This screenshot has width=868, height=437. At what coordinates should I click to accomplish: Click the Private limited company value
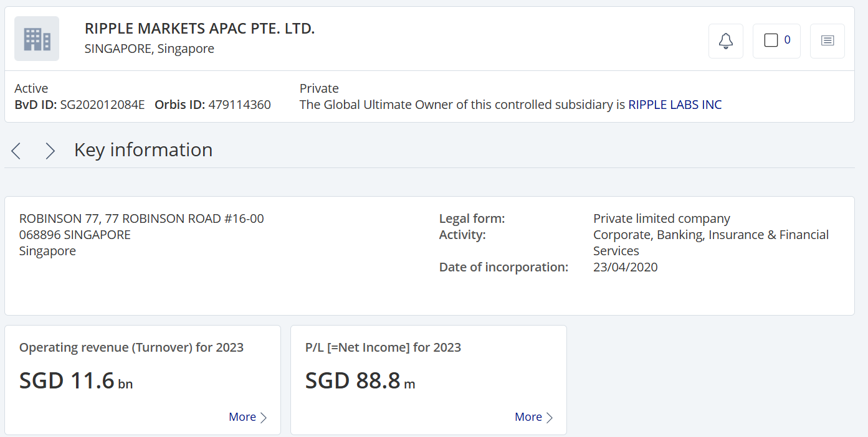pyautogui.click(x=662, y=218)
